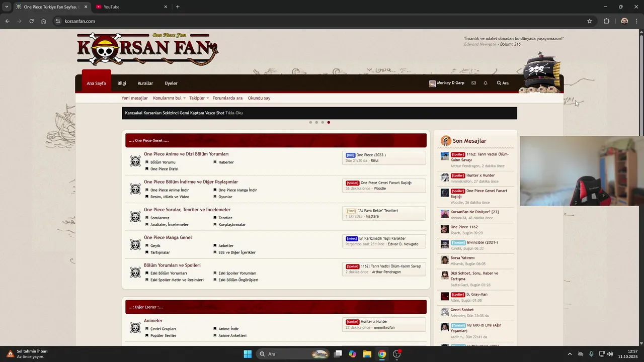This screenshot has width=644, height=362.
Task: Reload the page with the browser refresh icon
Action: (31, 21)
